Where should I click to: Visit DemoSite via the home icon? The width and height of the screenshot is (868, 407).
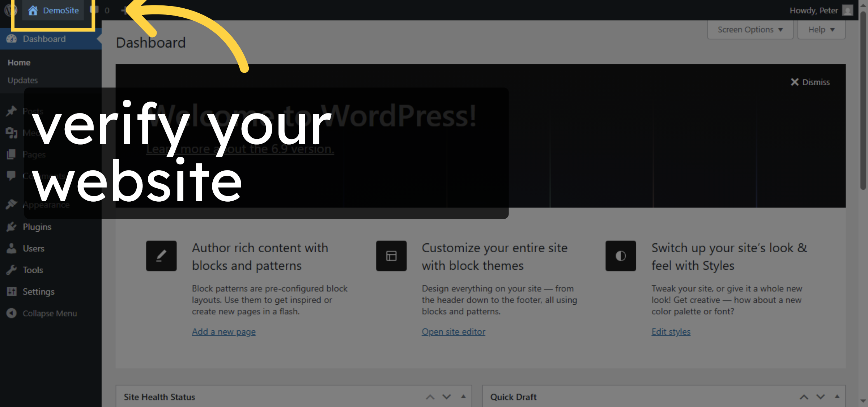point(34,10)
